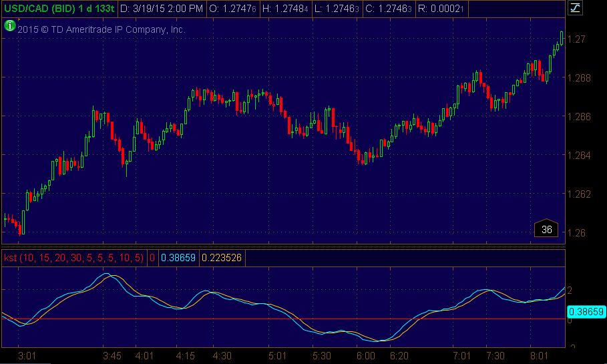The height and width of the screenshot is (364, 607).
Task: Click the yellow 0.223526 signal value
Action: pos(221,257)
